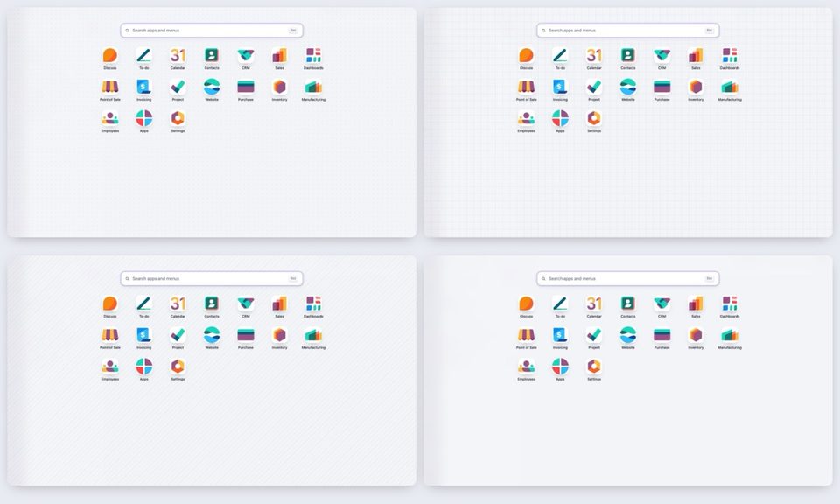
Task: Open Contacts in the top-right panel
Action: (628, 56)
